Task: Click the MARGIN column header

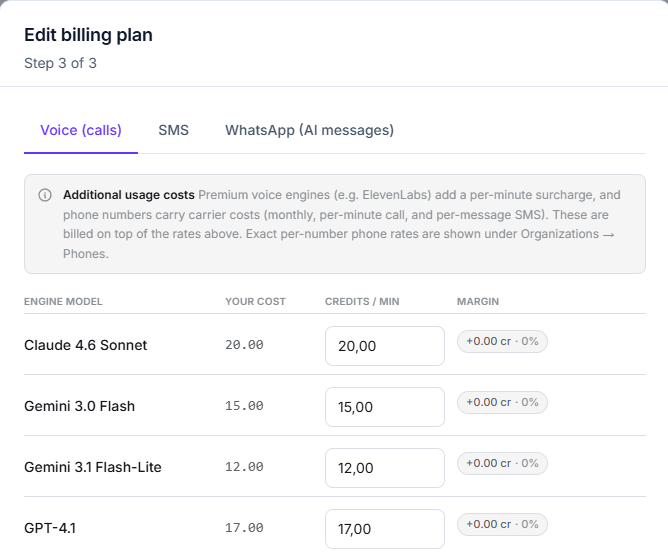Action: click(478, 302)
